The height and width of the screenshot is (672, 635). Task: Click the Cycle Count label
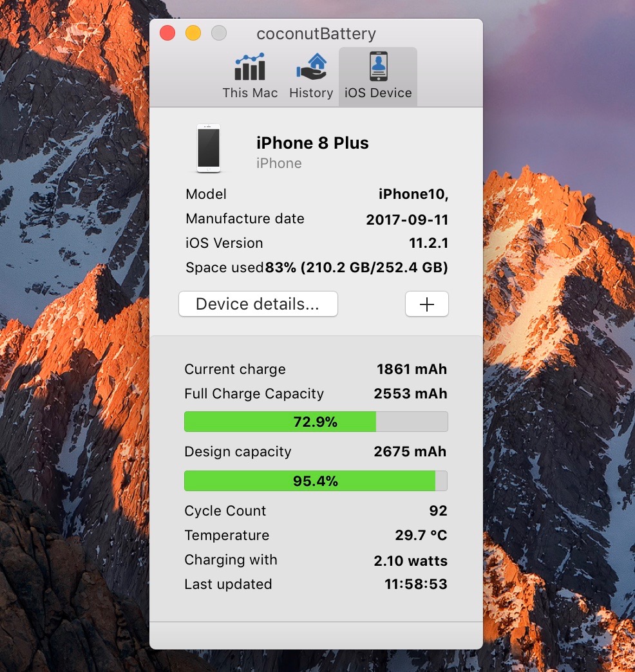pyautogui.click(x=225, y=510)
